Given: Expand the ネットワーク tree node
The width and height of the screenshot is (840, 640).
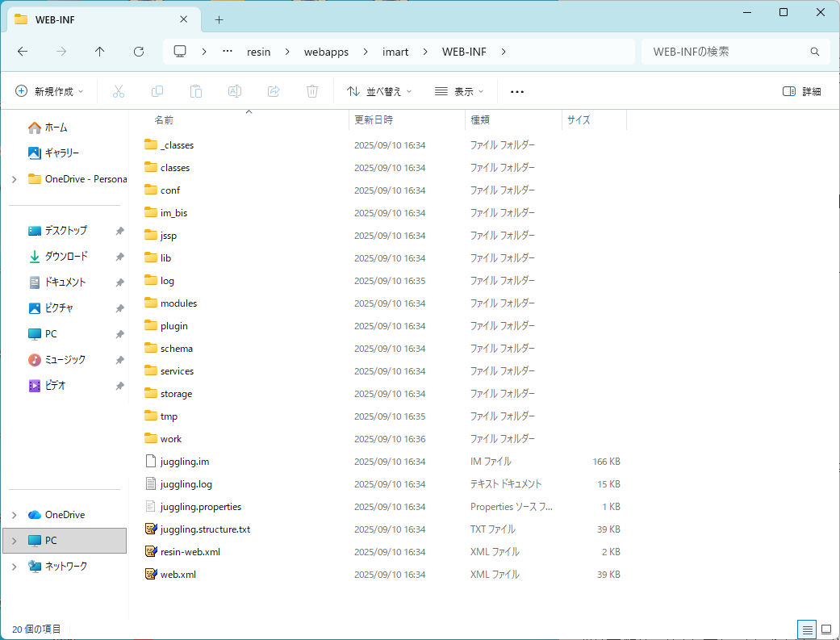Looking at the screenshot, I should [14, 567].
